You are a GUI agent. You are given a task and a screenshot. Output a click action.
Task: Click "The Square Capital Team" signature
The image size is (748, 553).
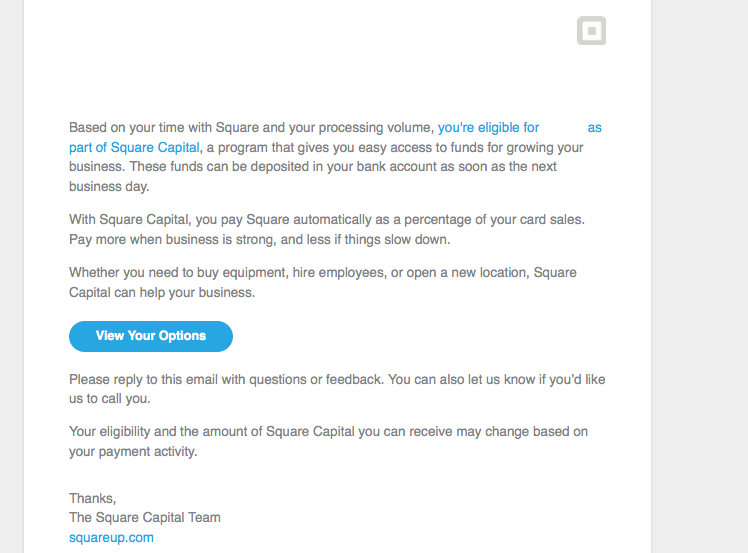144,517
